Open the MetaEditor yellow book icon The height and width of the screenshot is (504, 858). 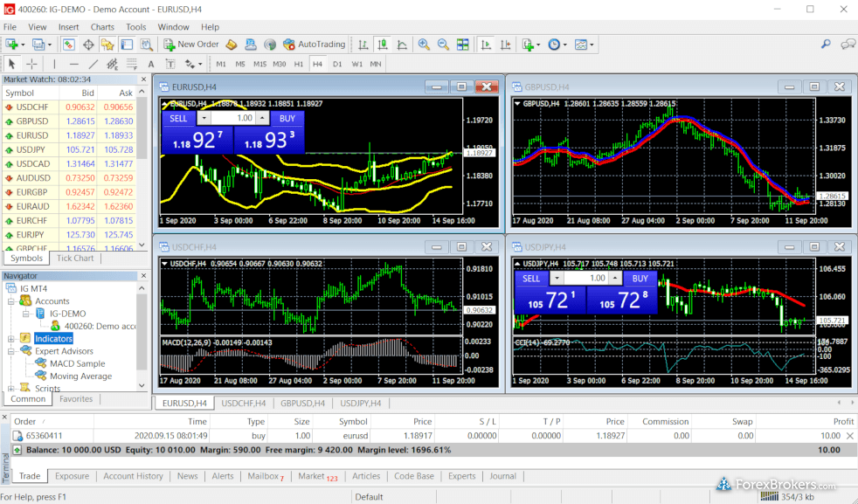(232, 45)
